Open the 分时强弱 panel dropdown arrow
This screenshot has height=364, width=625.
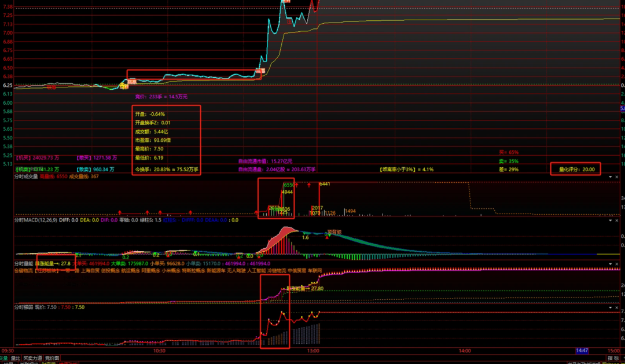point(611,308)
